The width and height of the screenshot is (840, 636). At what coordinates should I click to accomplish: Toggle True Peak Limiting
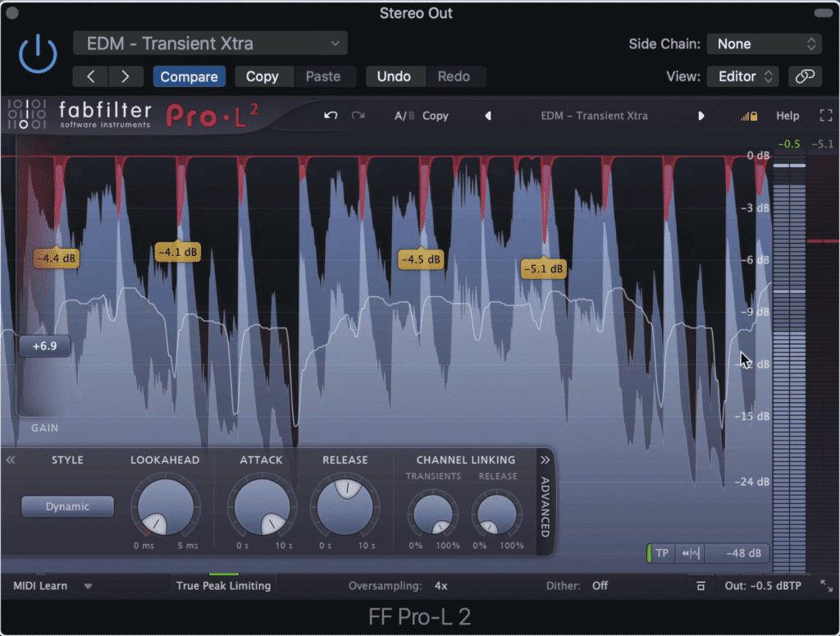click(x=223, y=586)
